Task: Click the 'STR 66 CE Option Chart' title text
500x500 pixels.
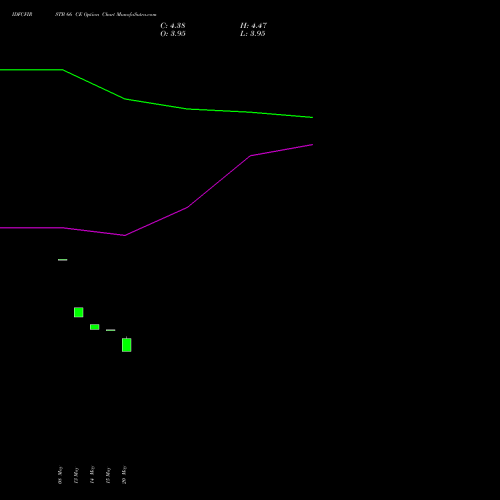Action: pyautogui.click(x=85, y=15)
